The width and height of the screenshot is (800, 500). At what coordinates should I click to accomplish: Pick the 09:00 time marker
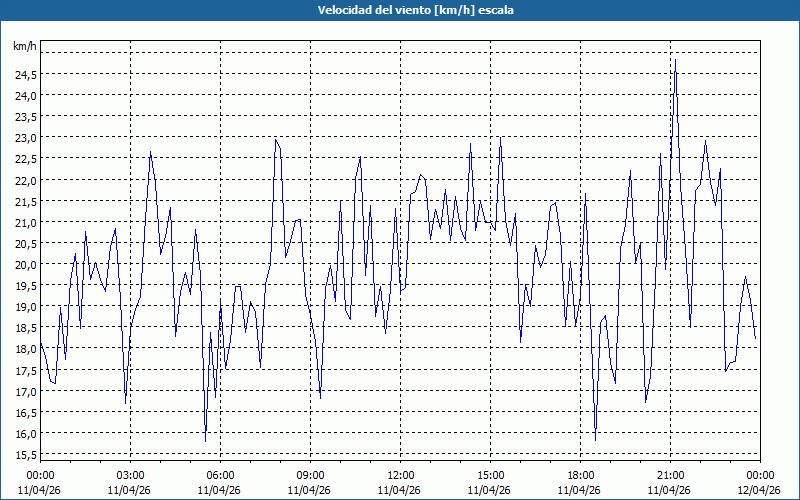pyautogui.click(x=310, y=475)
